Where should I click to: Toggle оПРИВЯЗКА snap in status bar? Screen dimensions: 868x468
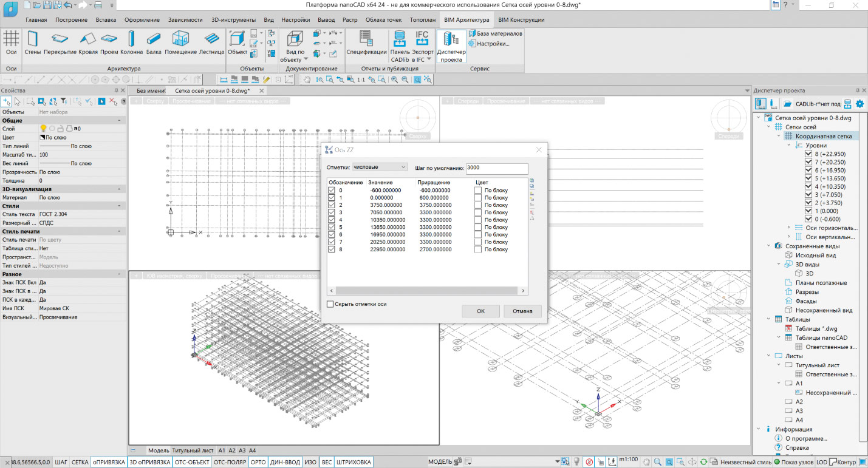(109, 463)
